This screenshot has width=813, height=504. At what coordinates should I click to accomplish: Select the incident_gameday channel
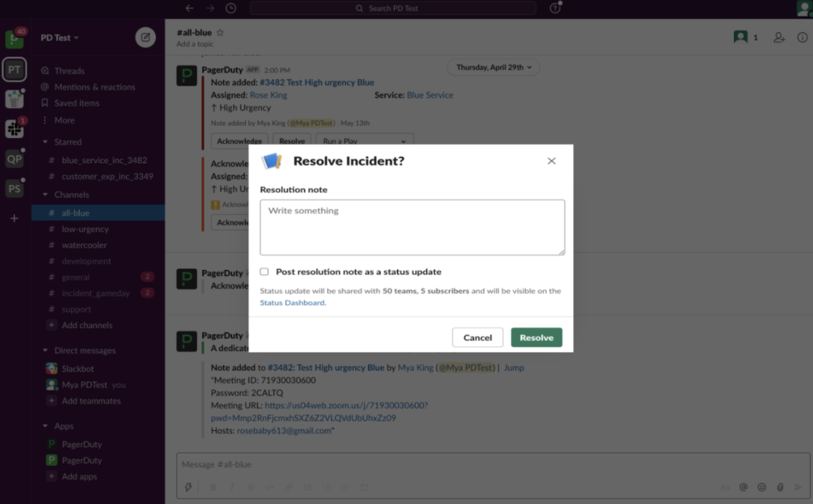pyautogui.click(x=95, y=293)
